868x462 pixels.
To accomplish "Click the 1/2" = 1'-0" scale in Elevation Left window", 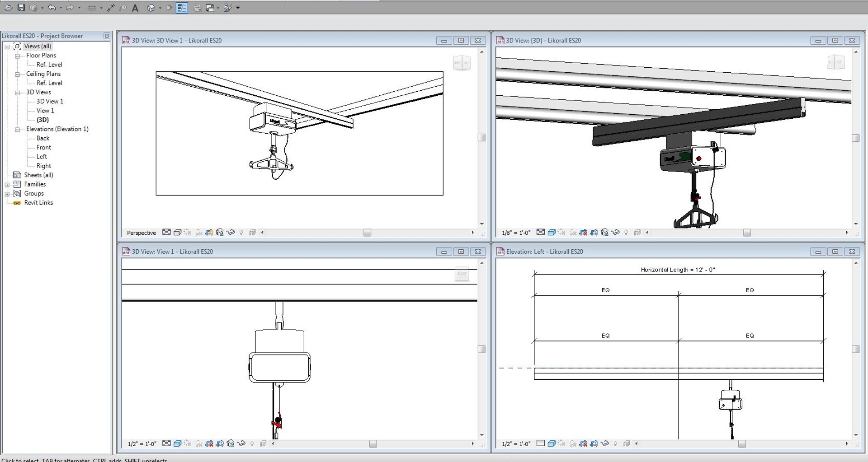I will [516, 444].
